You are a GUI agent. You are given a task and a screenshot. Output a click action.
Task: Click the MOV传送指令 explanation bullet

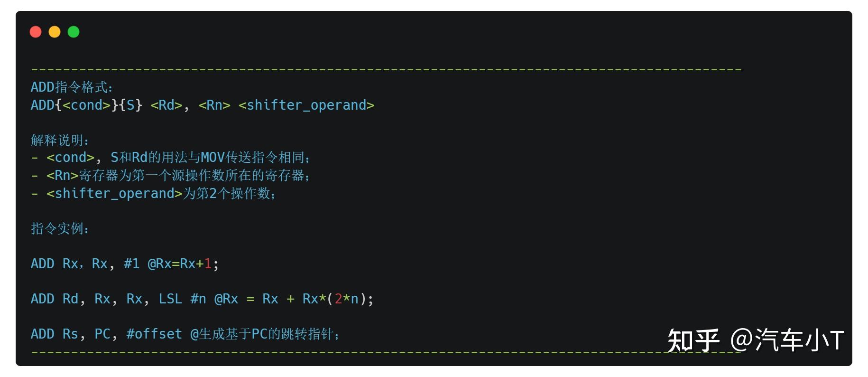171,157
